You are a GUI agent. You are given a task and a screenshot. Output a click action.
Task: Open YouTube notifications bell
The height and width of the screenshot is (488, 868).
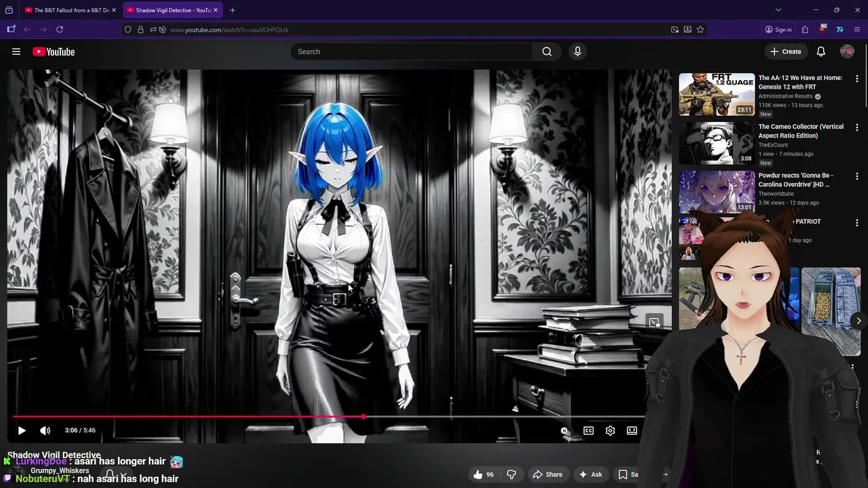point(821,52)
